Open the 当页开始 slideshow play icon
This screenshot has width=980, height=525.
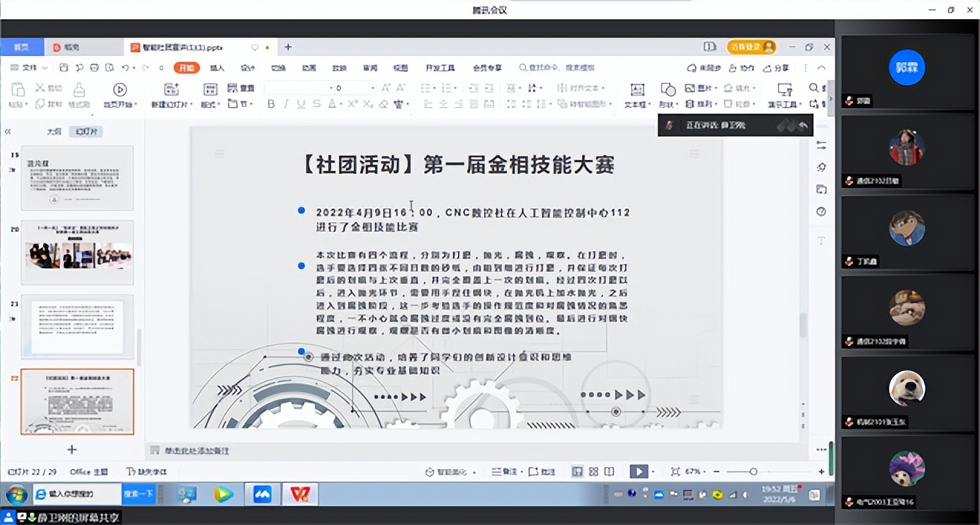point(119,90)
